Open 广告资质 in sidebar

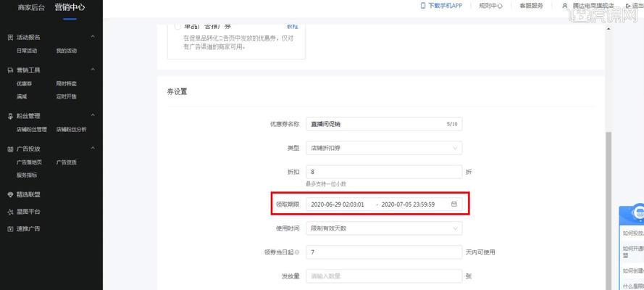click(x=67, y=162)
